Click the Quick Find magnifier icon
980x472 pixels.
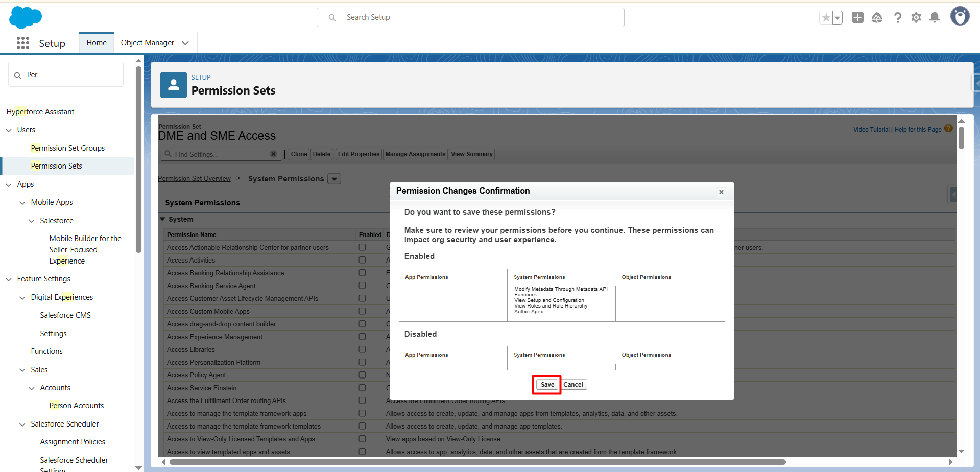pyautogui.click(x=17, y=75)
